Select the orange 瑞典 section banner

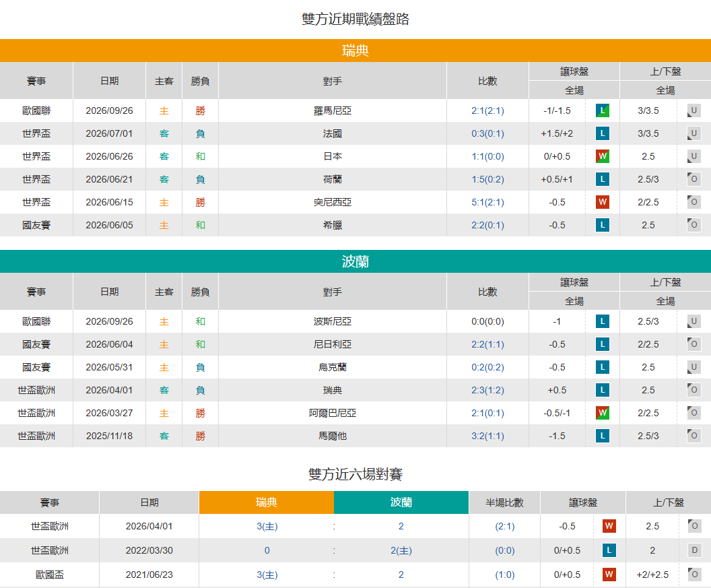(355, 51)
